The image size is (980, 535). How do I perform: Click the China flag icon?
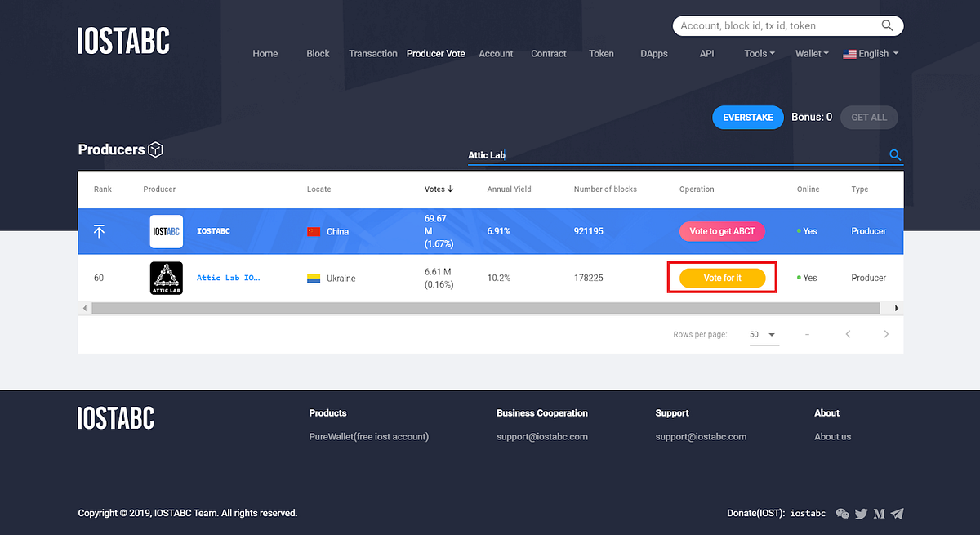[x=314, y=231]
